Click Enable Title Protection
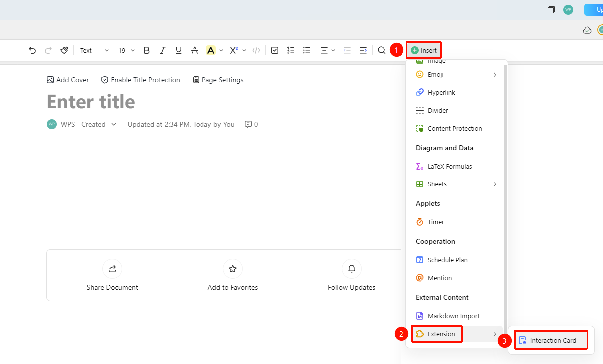 point(140,80)
